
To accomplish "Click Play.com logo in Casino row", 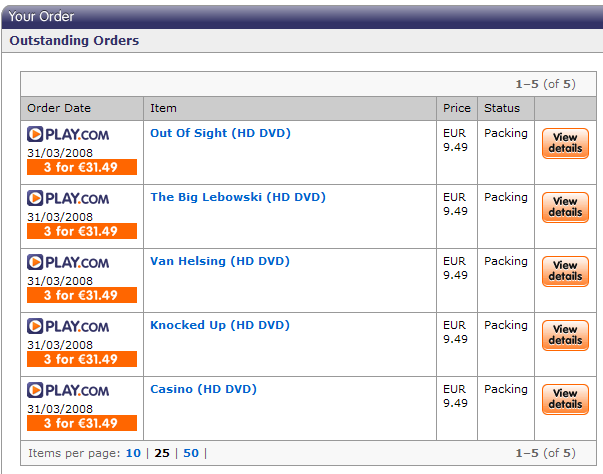I will pos(68,390).
